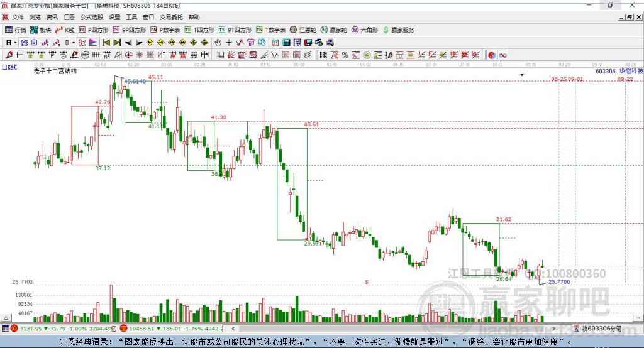Move chart right with black arrow
This screenshot has height=348, width=644.
tap(139, 43)
